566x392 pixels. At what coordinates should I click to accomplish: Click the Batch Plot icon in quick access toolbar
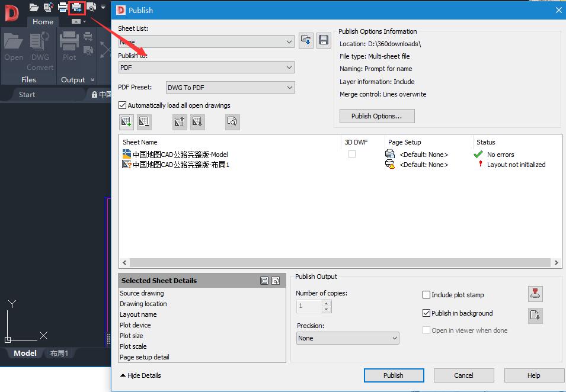pyautogui.click(x=77, y=7)
